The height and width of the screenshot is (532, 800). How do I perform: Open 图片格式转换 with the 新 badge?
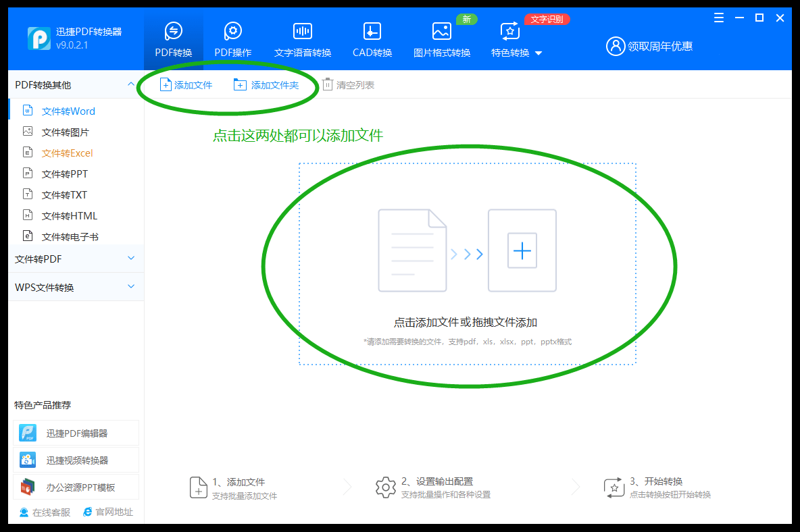click(442, 37)
